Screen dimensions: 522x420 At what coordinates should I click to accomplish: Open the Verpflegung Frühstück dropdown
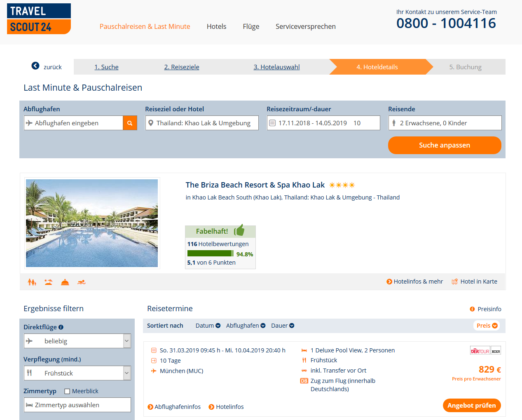pos(77,373)
